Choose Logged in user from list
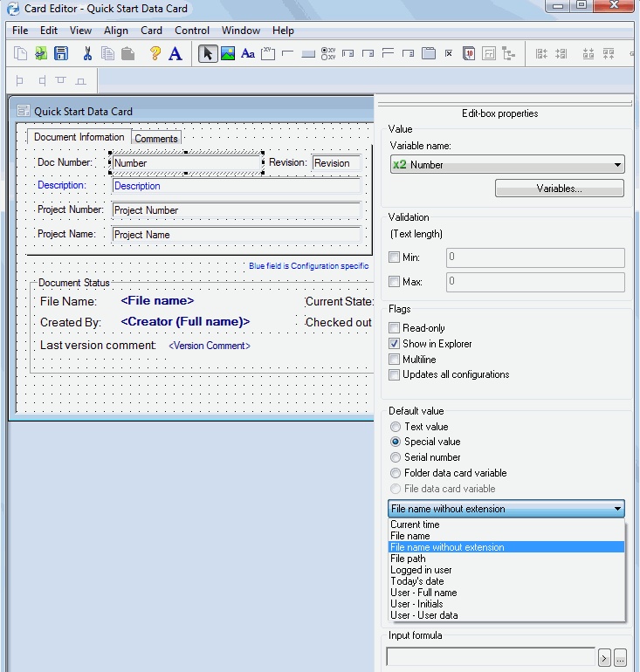The height and width of the screenshot is (672, 640). [x=506, y=570]
